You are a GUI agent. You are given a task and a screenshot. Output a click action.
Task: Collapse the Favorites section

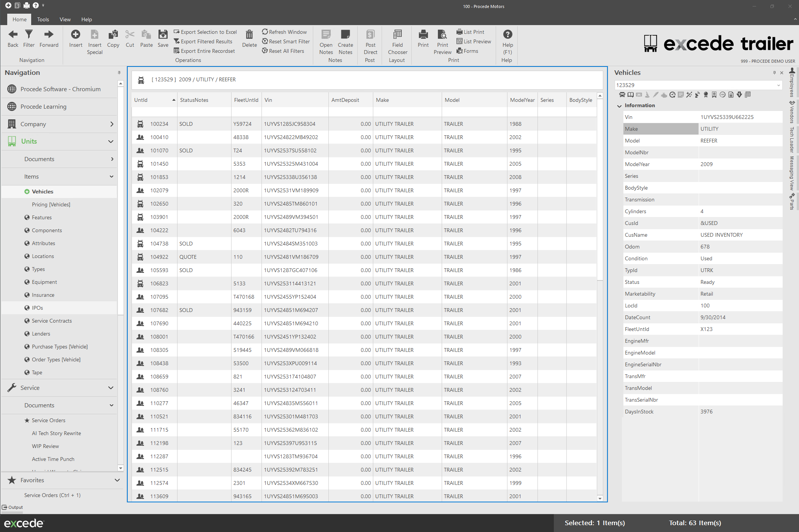click(x=117, y=480)
